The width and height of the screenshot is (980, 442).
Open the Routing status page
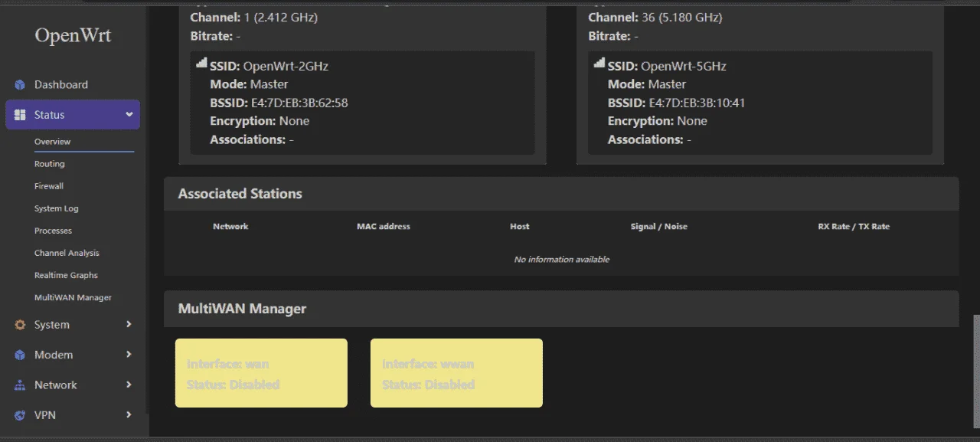(49, 164)
